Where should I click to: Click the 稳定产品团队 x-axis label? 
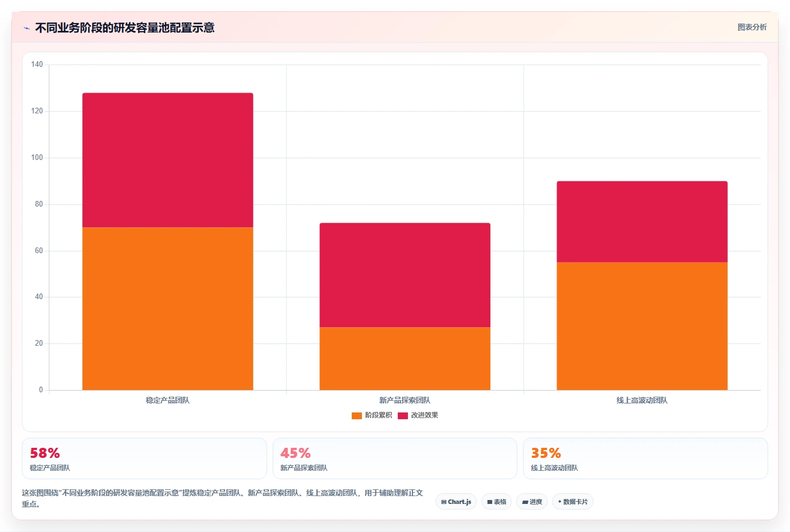click(168, 400)
